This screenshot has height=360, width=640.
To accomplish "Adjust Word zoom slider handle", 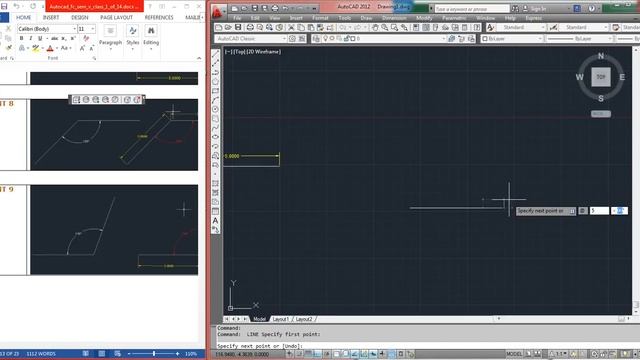I will pyautogui.click(x=154, y=353).
